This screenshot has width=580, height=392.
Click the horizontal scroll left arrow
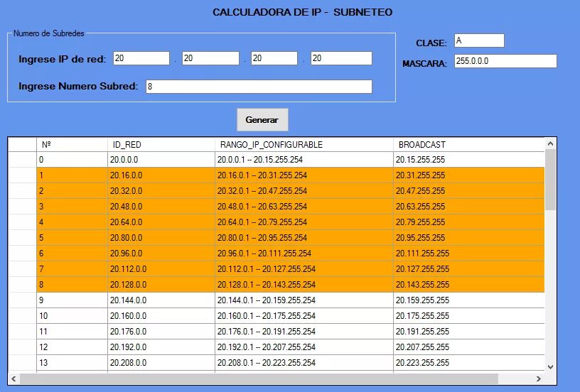pyautogui.click(x=14, y=379)
